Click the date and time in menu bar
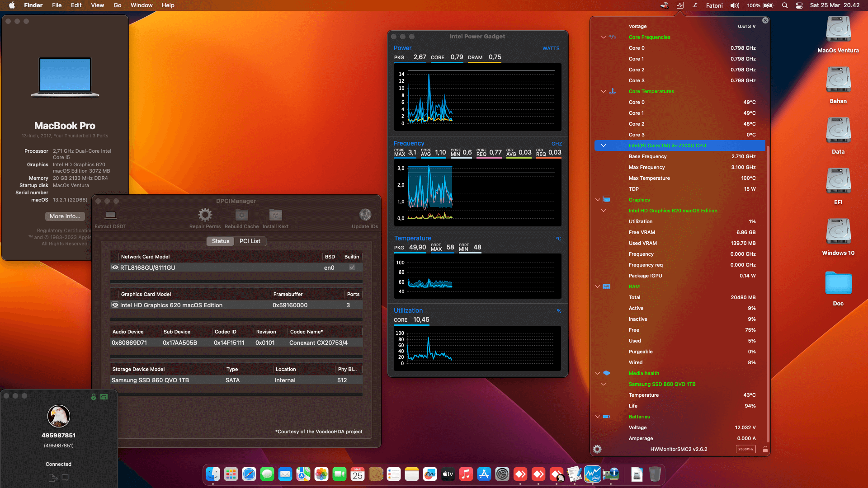This screenshot has height=488, width=868. [835, 5]
